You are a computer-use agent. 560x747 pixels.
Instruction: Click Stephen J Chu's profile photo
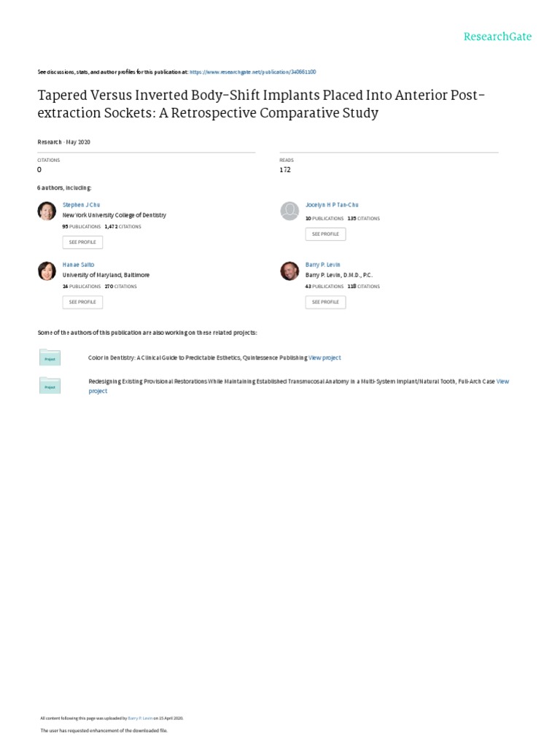47,211
